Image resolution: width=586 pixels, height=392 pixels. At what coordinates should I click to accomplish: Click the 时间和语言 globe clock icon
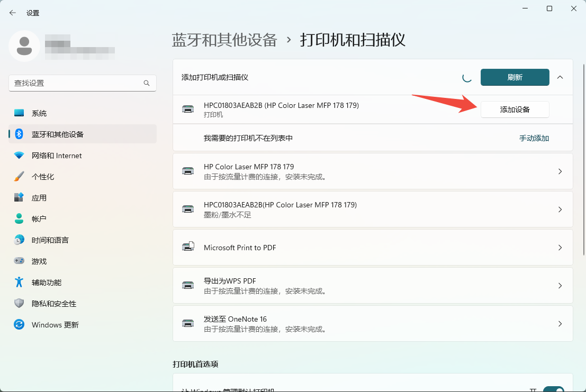coord(19,240)
